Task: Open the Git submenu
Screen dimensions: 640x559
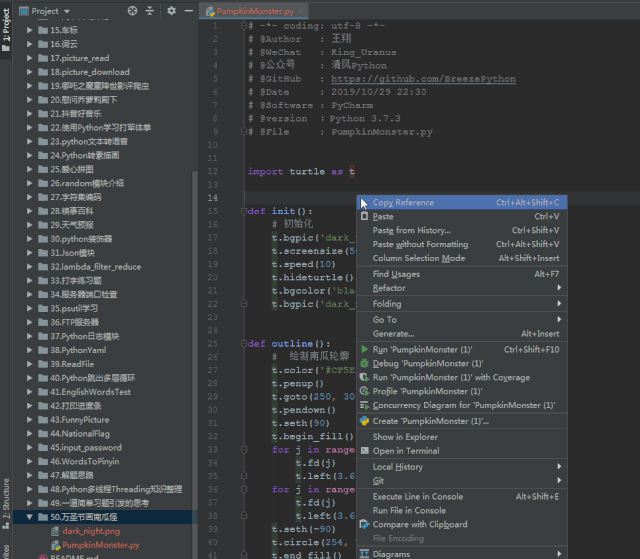Action: (462, 481)
